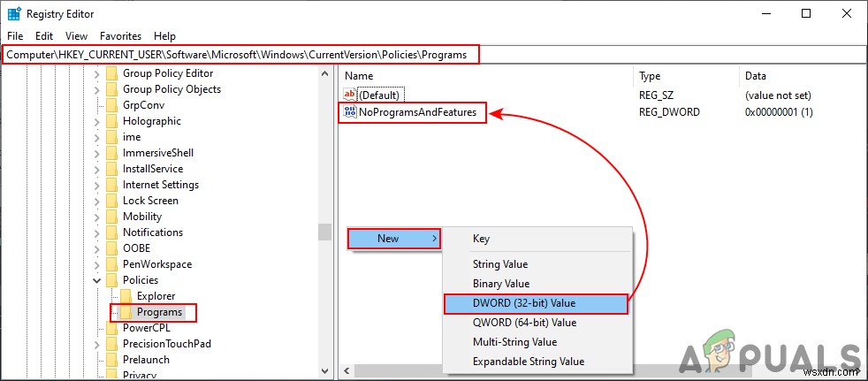The width and height of the screenshot is (868, 381).
Task: Click the tree pane vertical scrollbar thumb
Action: coord(325,232)
